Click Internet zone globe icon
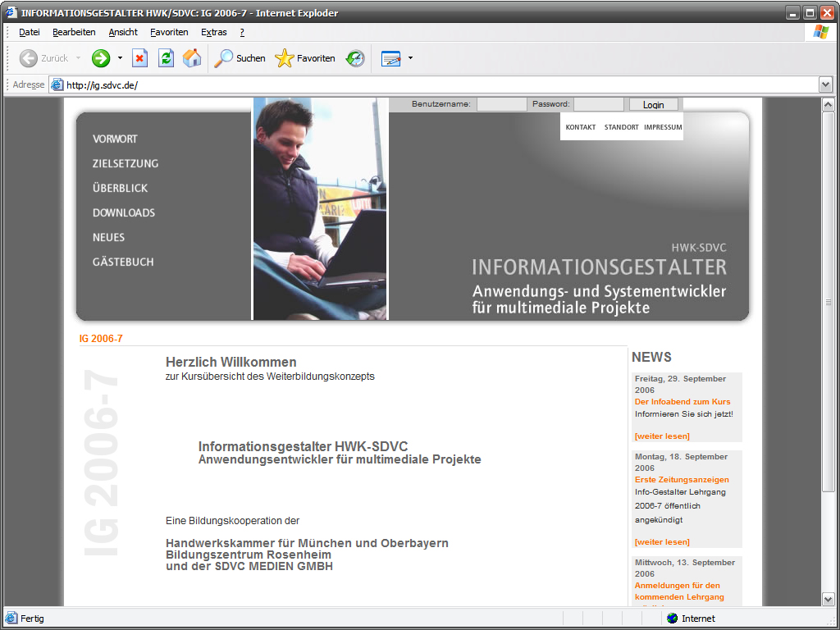The height and width of the screenshot is (630, 840). 673,619
